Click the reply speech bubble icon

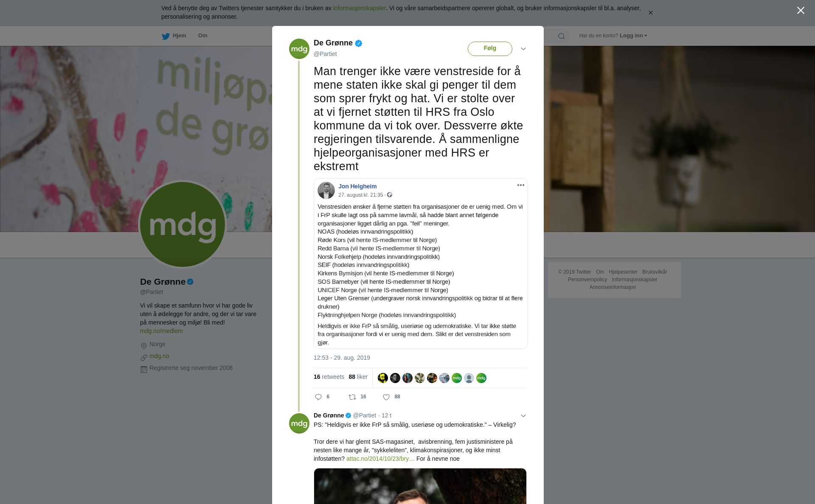(x=318, y=397)
